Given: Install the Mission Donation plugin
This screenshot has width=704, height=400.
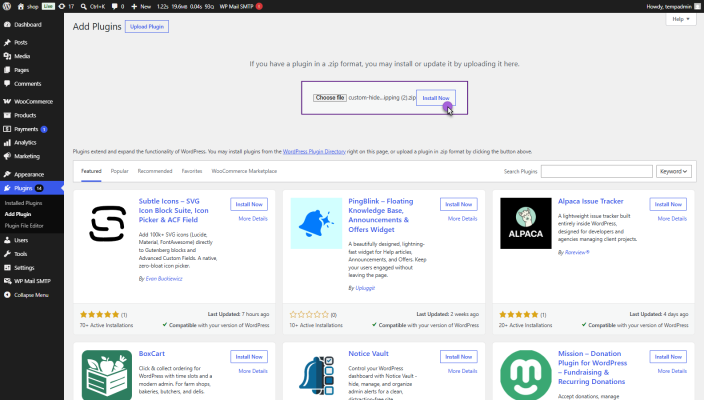Looking at the screenshot, I should (x=668, y=357).
